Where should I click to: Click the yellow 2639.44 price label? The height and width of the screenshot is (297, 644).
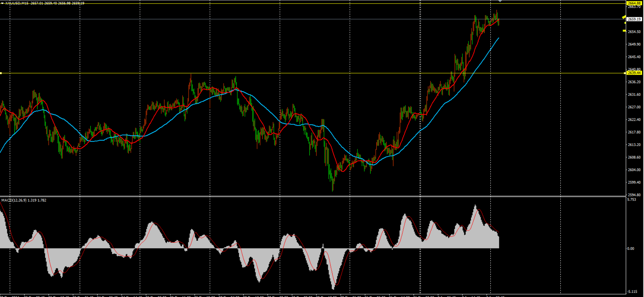tap(634, 73)
